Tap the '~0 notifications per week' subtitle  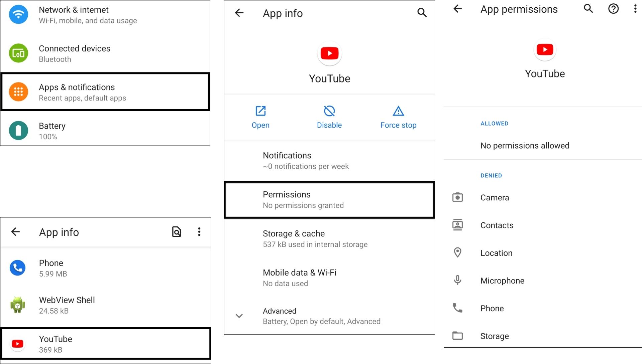point(306,166)
